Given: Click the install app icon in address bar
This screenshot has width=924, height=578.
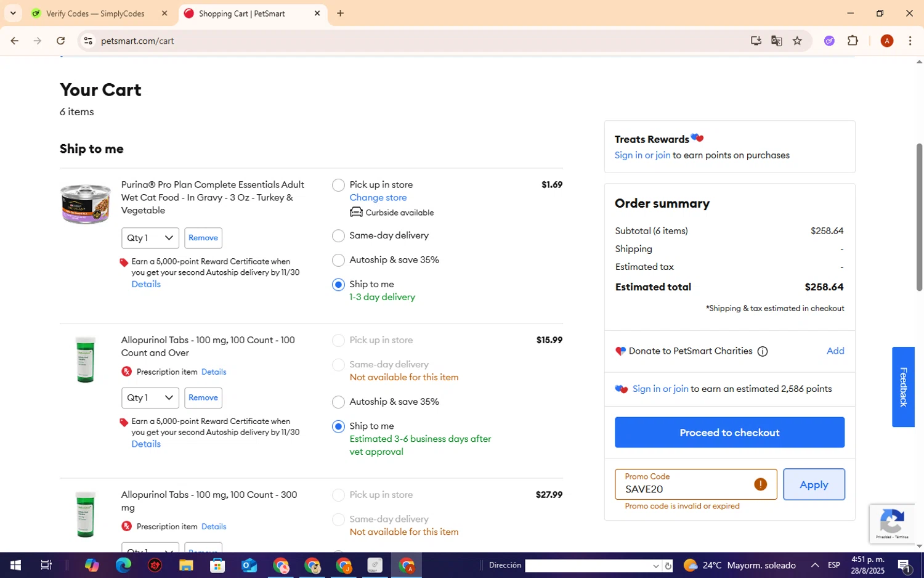Looking at the screenshot, I should (756, 41).
